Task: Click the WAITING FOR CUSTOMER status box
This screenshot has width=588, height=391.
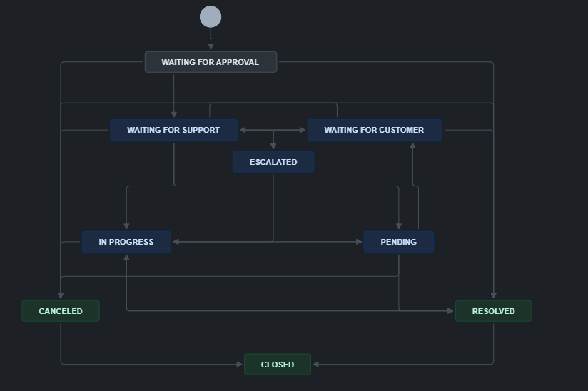Action: point(374,130)
